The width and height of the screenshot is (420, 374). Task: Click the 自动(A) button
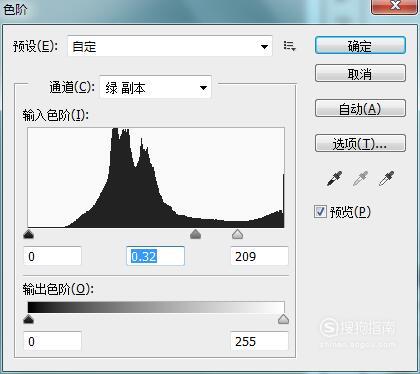pos(360,108)
